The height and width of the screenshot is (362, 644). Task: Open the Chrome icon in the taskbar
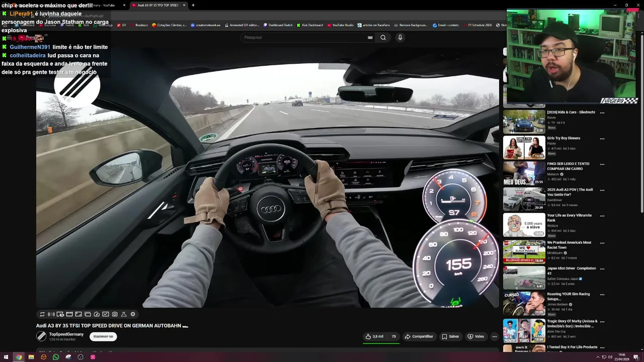tap(19, 357)
